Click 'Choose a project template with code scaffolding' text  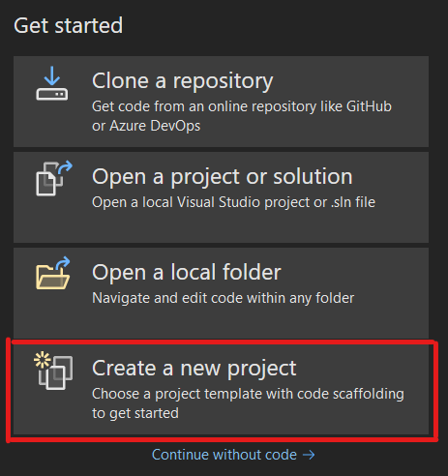pos(248,394)
